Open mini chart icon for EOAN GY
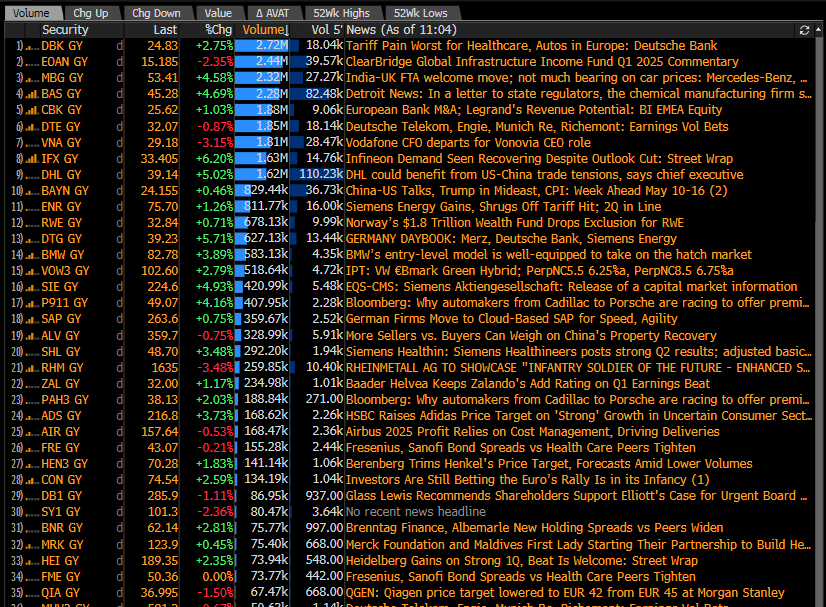This screenshot has width=826, height=607. pyautogui.click(x=32, y=62)
